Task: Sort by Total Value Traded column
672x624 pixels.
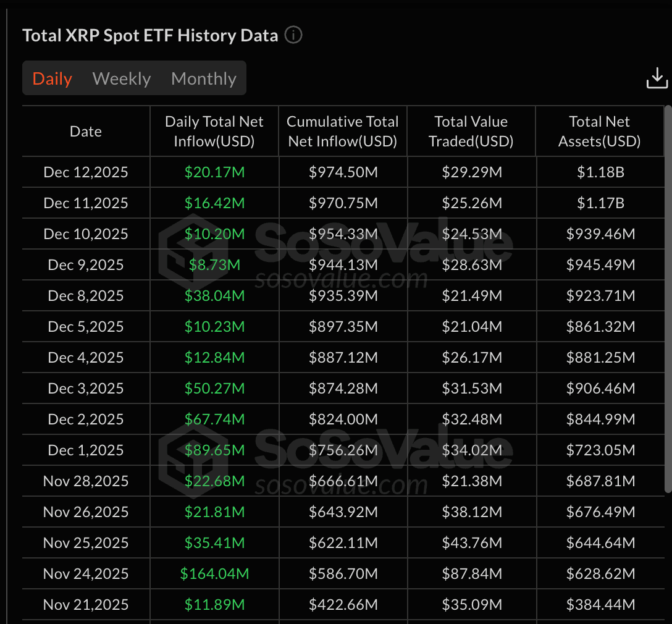Action: (x=471, y=131)
